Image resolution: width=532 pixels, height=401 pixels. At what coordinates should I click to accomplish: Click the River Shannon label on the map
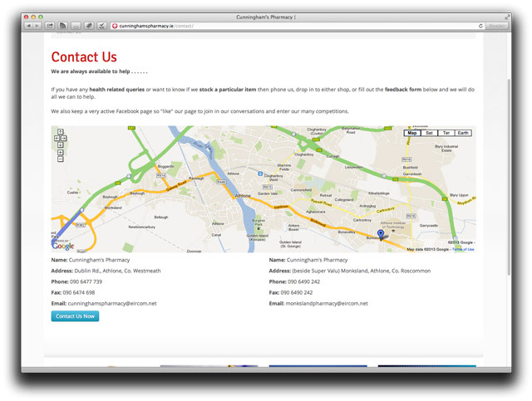pyautogui.click(x=203, y=150)
